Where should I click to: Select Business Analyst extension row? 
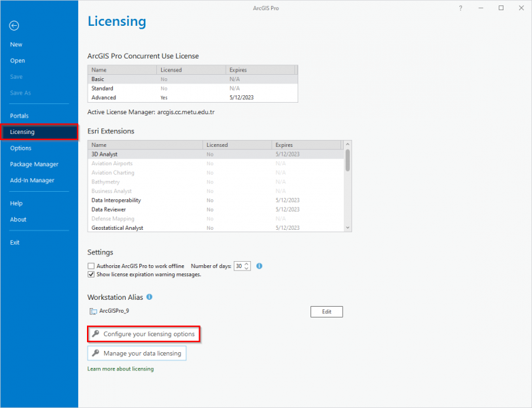click(216, 191)
